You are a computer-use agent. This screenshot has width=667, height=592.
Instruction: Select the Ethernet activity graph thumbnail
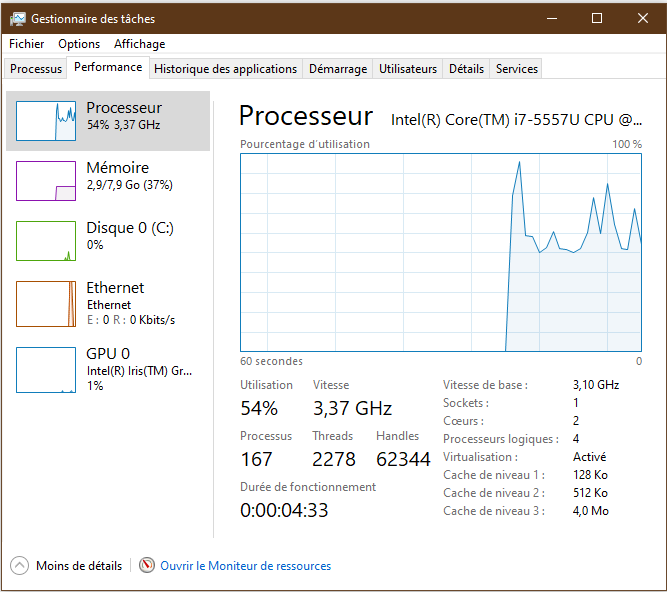46,303
